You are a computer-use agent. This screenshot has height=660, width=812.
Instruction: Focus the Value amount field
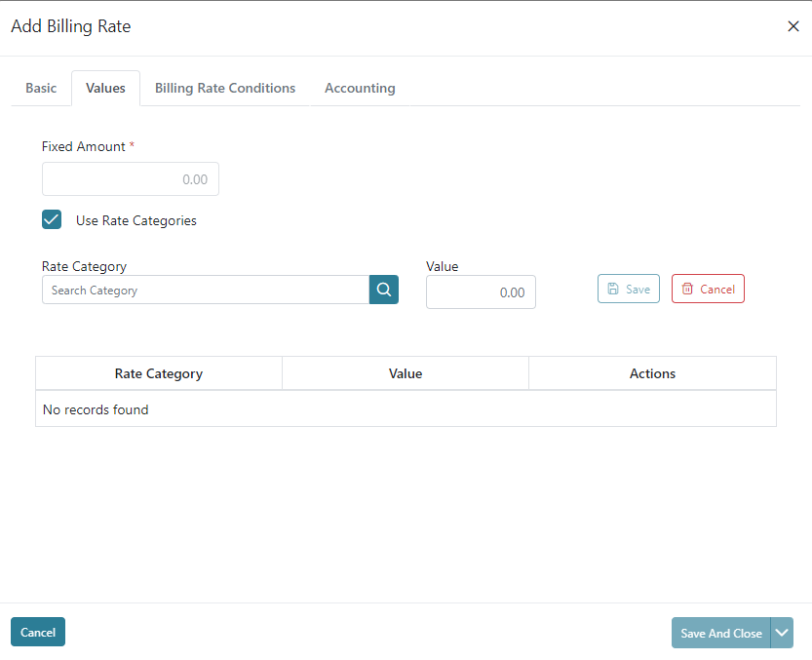tap(481, 292)
